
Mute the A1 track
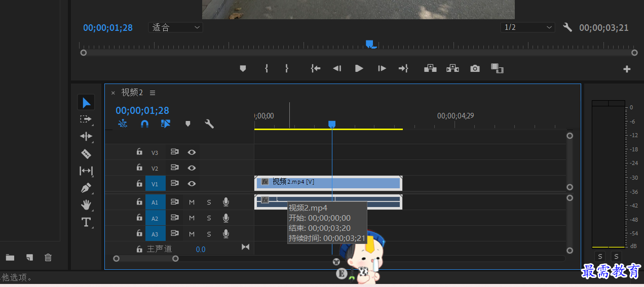pos(192,202)
